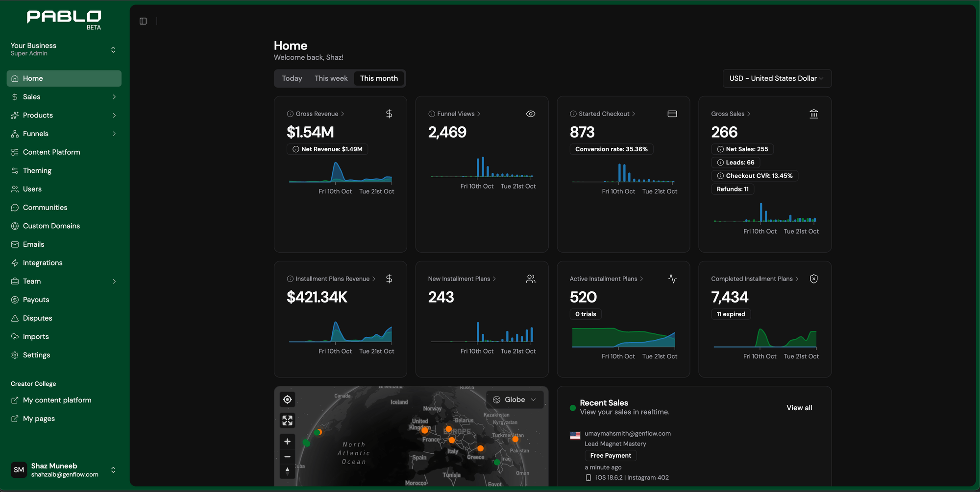Click the bank icon on Gross Sales card
The image size is (980, 492).
[x=813, y=114]
